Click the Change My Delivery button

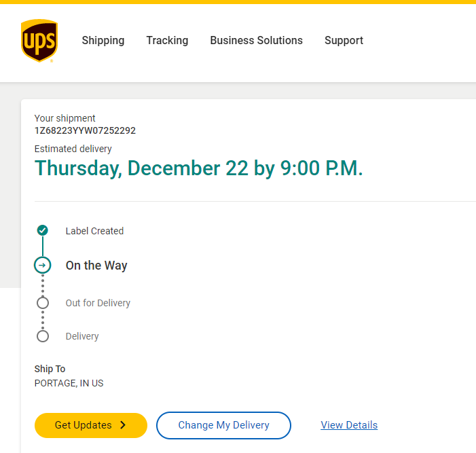click(x=223, y=425)
